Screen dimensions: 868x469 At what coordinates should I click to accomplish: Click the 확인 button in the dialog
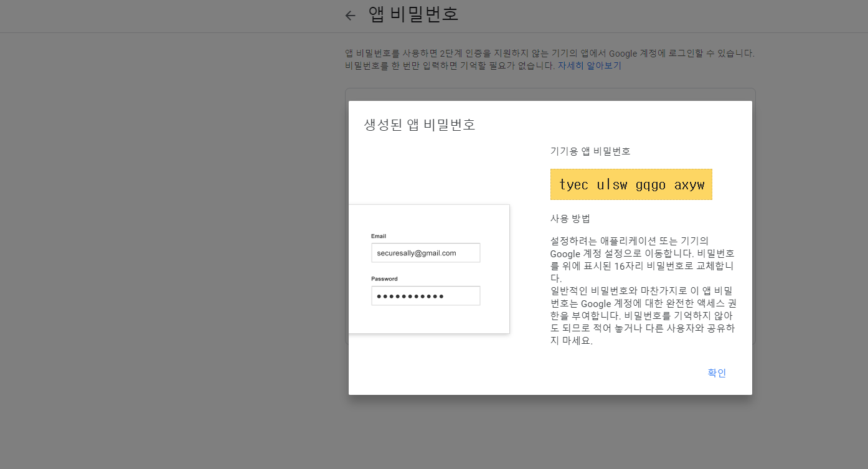[x=717, y=373]
